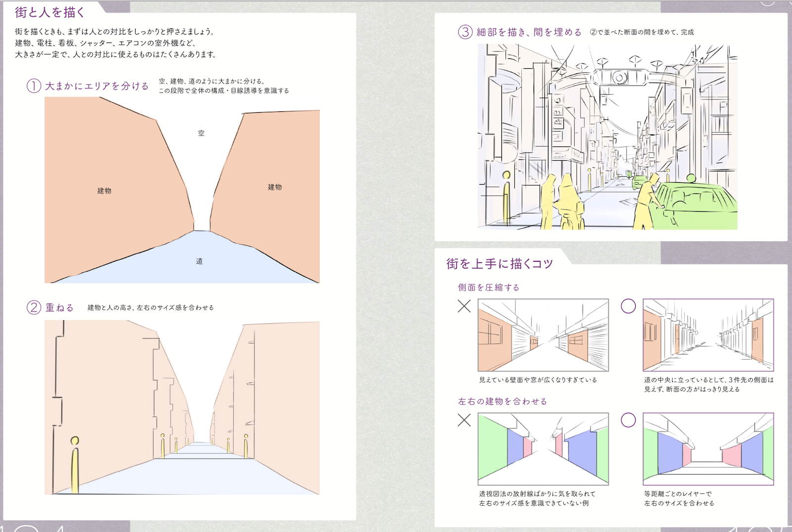
Task: Click the left 建物 label in step 1 diagram
Action: [104, 191]
